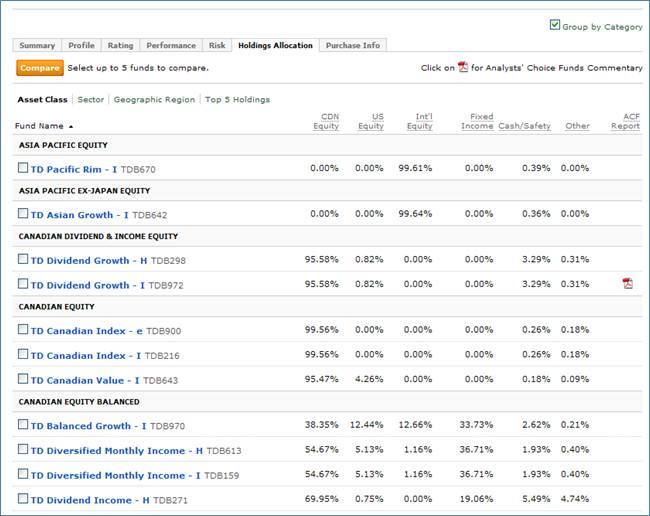Show Geographic Region breakdown
Viewport: 650px width, 516px height.
click(x=154, y=99)
